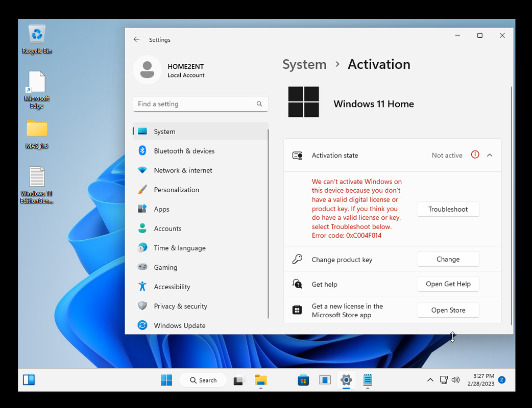The image size is (532, 408).
Task: Click the HOME2ENT user avatar
Action: coord(147,70)
